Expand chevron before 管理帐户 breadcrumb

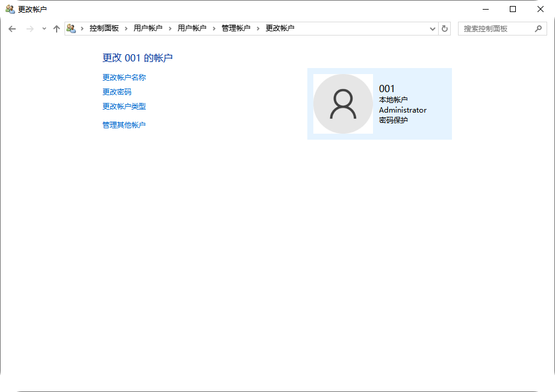(x=214, y=29)
